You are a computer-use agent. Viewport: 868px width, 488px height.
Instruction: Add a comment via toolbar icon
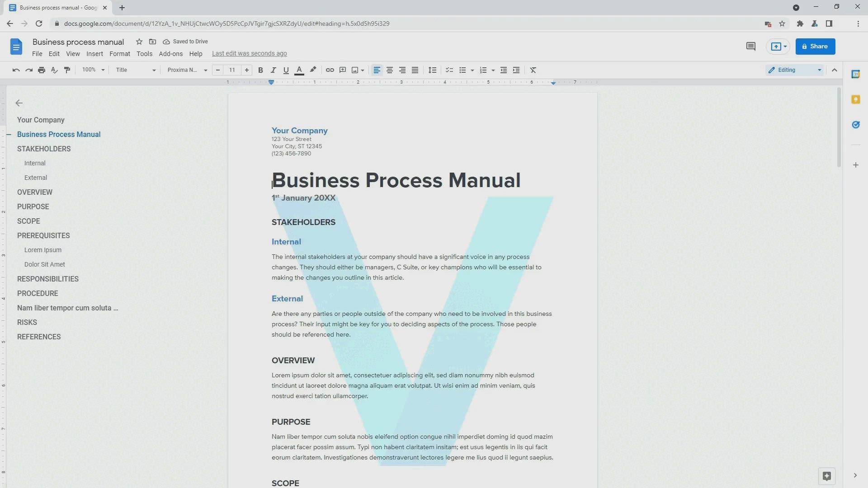coord(343,70)
